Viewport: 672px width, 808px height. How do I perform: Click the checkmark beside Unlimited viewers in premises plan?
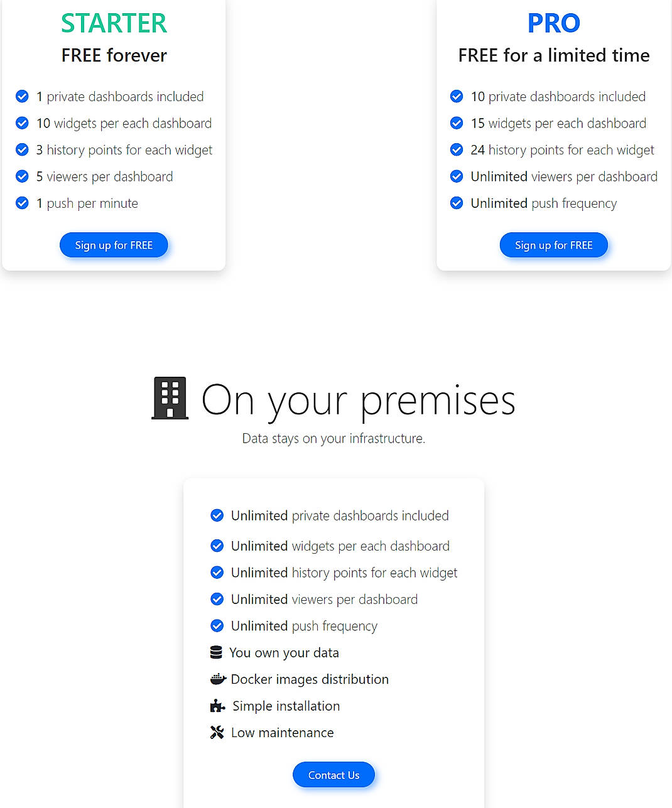pos(217,599)
